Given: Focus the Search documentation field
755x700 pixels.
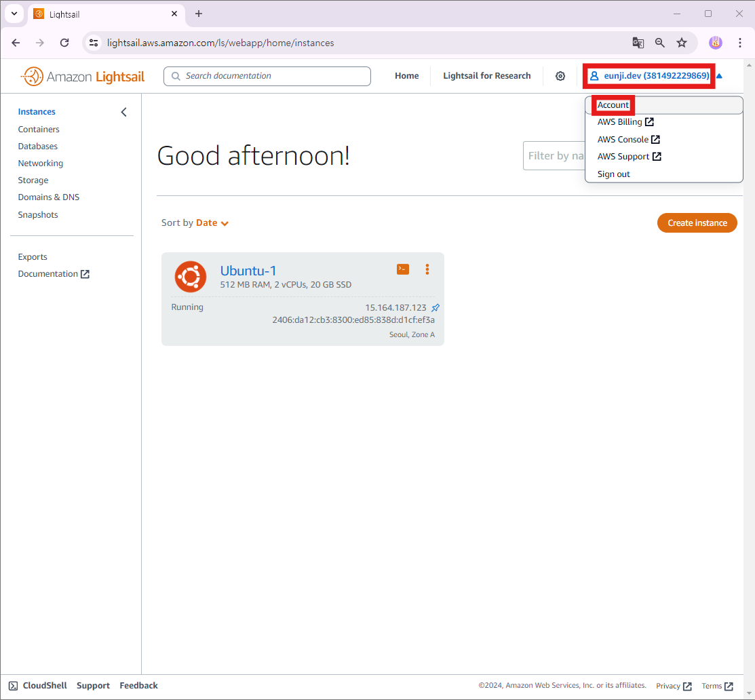Looking at the screenshot, I should point(267,77).
